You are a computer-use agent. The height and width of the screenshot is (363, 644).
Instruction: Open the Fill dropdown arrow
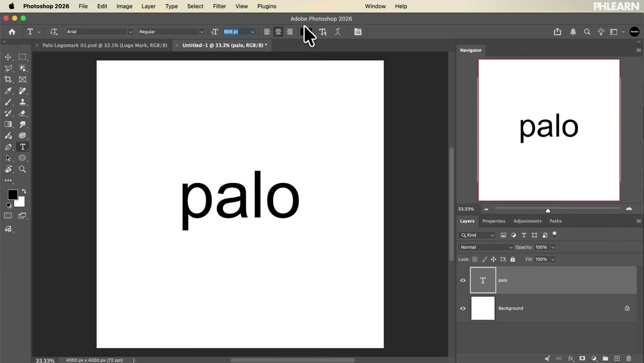pos(553,259)
